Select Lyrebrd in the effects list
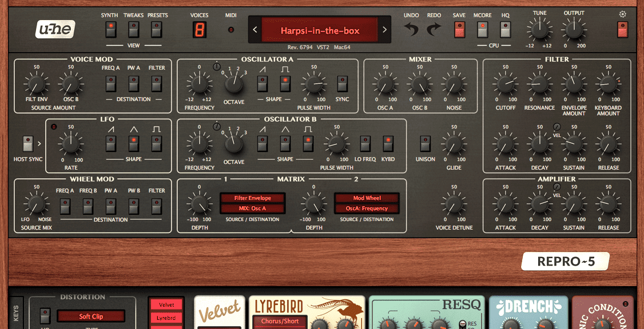This screenshot has height=329, width=644. (166, 318)
